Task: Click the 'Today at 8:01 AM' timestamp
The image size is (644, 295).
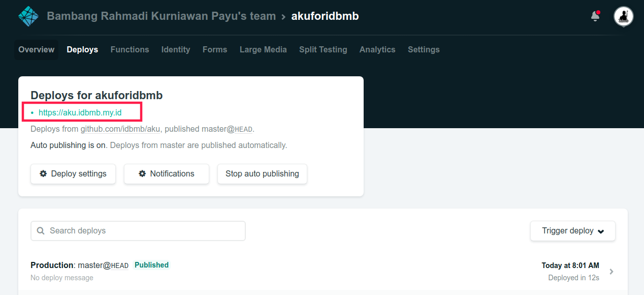Action: coord(570,265)
